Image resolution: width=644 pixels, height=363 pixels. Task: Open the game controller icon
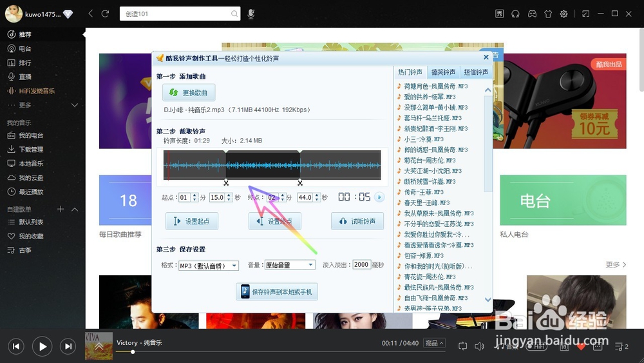532,14
